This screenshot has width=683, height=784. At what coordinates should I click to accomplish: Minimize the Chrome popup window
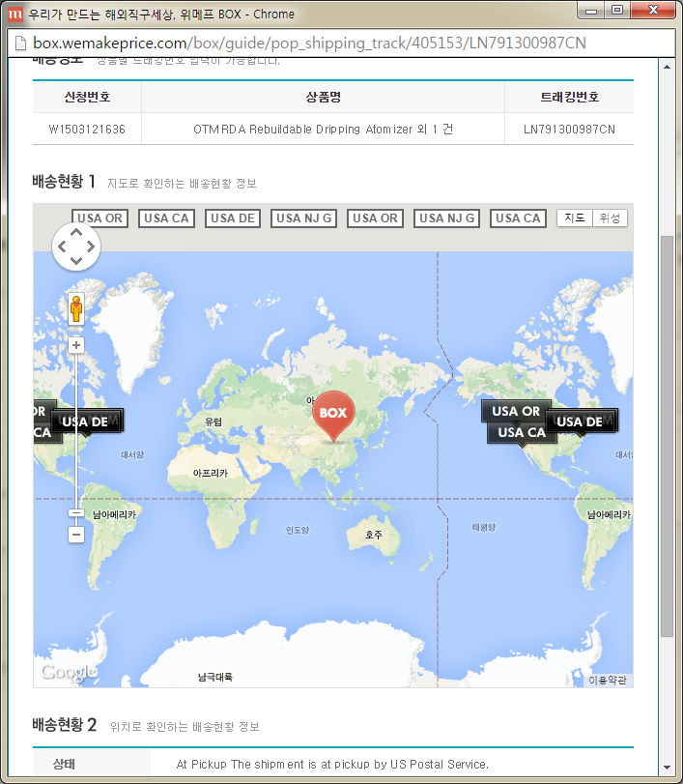[591, 10]
